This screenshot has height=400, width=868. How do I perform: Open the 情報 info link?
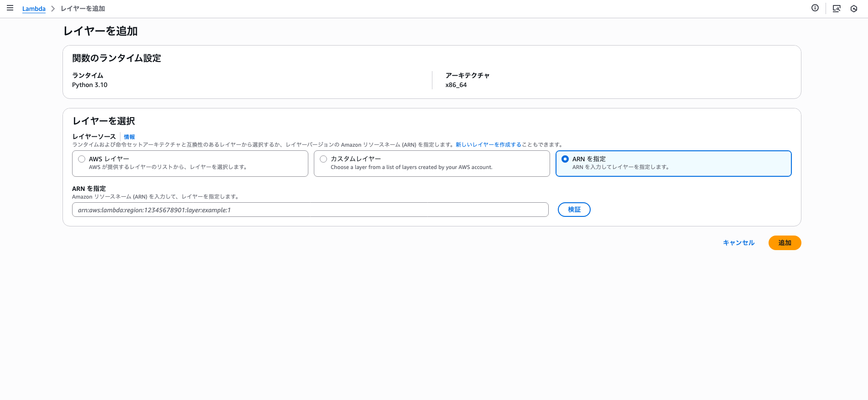pos(129,137)
